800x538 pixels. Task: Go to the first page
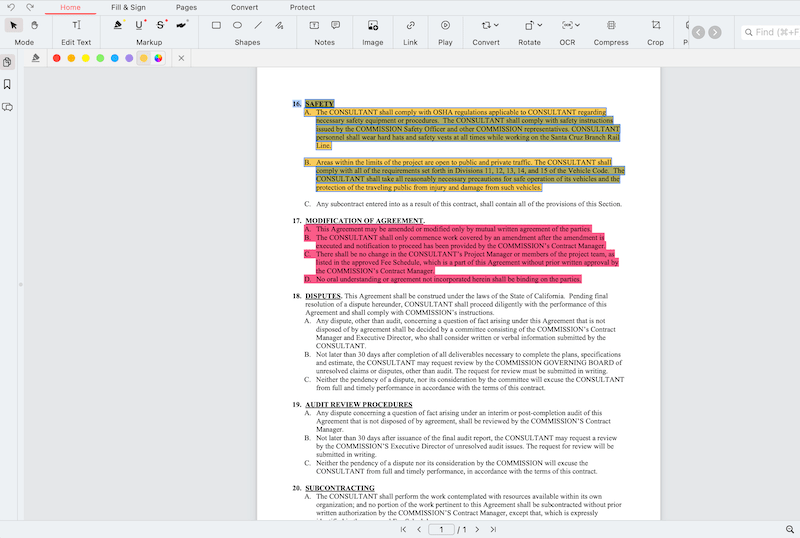[x=403, y=529]
